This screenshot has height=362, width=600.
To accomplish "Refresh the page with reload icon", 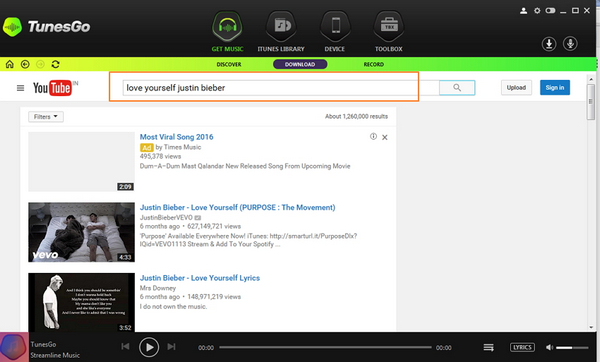I will coord(55,64).
